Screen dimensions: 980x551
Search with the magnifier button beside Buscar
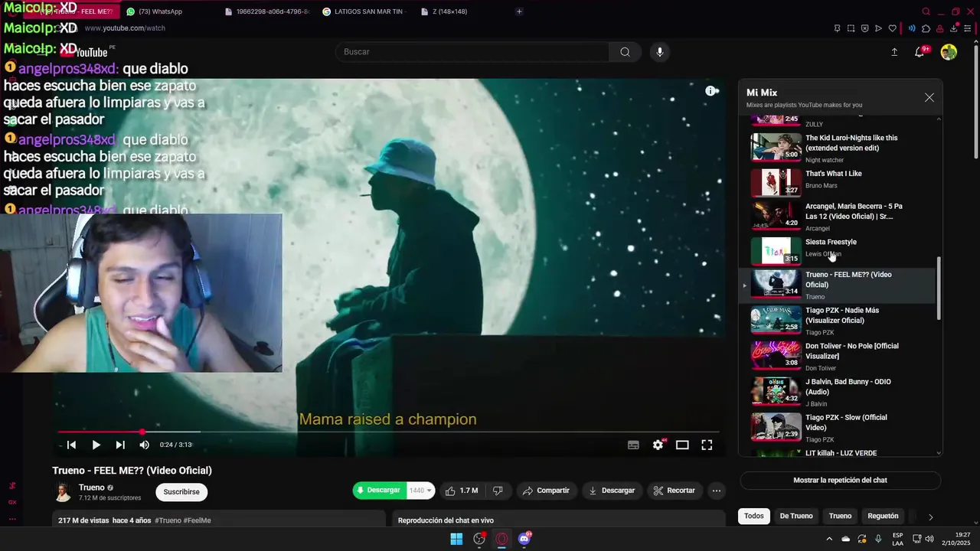(625, 52)
